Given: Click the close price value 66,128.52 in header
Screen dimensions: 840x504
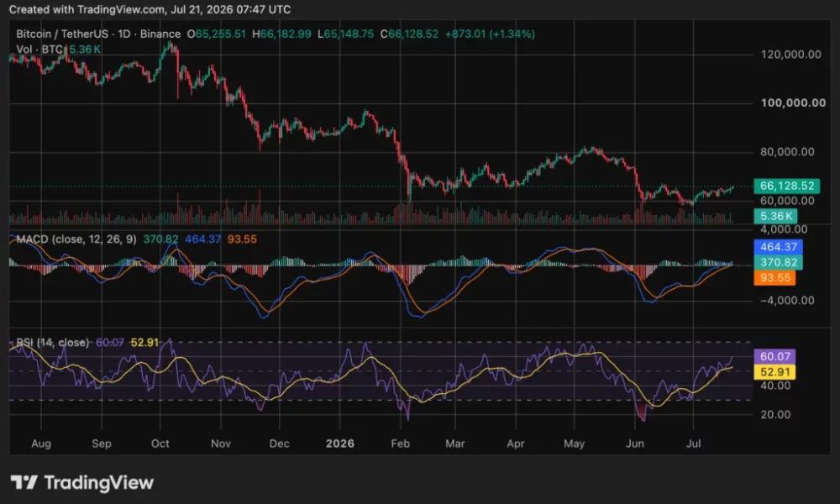Looking at the screenshot, I should click(x=413, y=34).
